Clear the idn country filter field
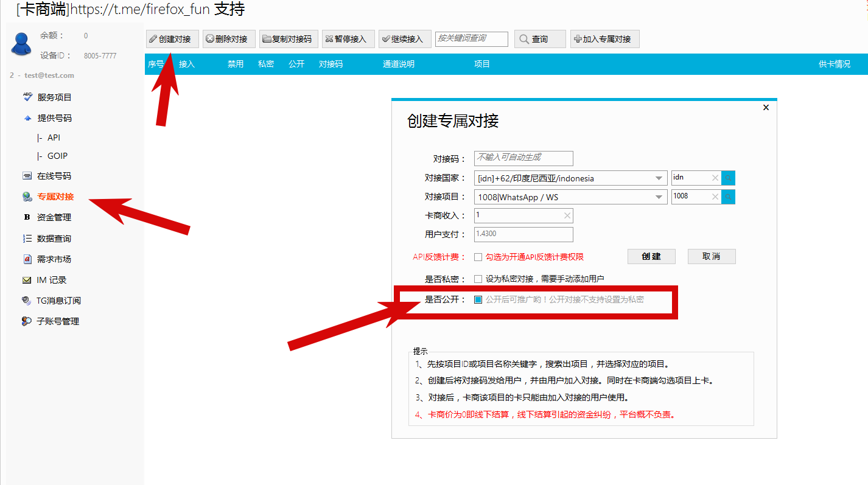 point(715,178)
